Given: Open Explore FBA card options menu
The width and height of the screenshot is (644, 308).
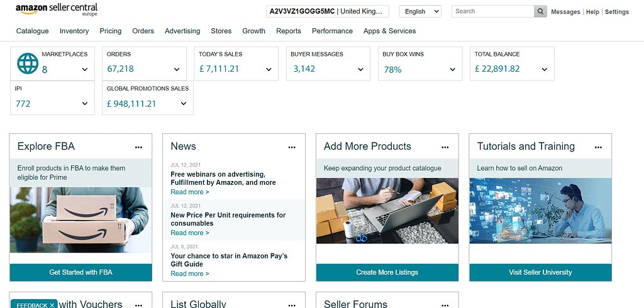Looking at the screenshot, I should 138,147.
